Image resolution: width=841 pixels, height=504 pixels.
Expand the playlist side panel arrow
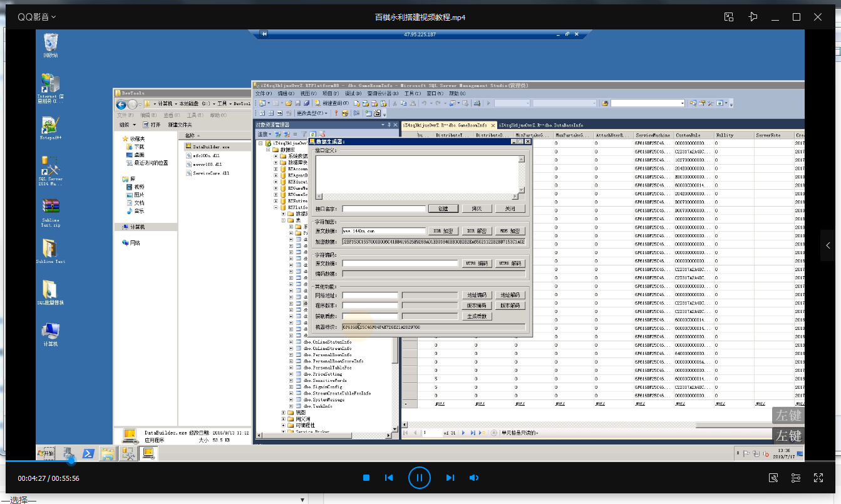(828, 245)
